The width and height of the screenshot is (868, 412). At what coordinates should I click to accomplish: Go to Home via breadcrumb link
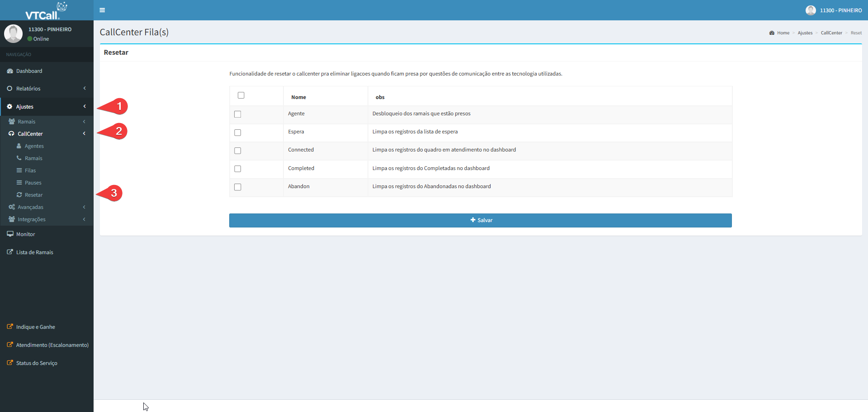(783, 33)
